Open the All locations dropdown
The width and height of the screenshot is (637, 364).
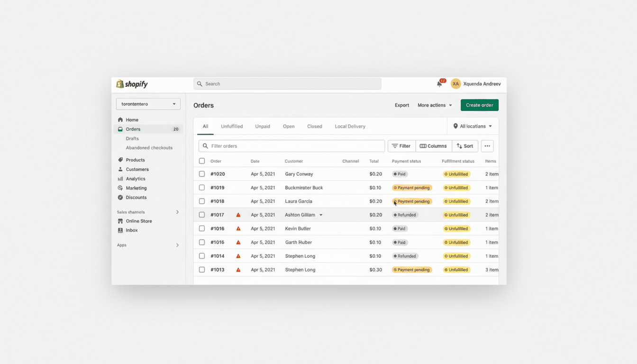click(x=473, y=127)
